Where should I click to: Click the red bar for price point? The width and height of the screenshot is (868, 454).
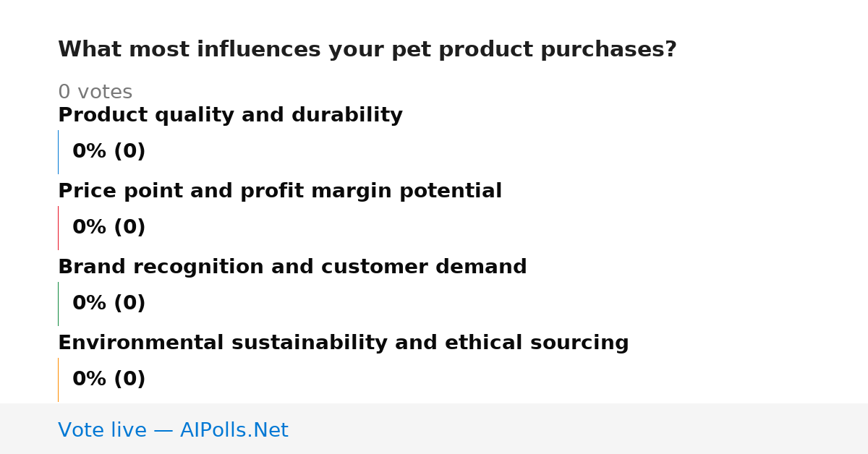[58, 228]
